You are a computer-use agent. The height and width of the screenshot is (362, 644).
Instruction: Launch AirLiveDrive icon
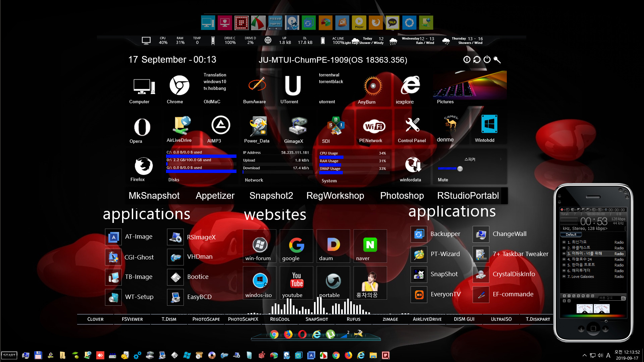click(x=181, y=125)
